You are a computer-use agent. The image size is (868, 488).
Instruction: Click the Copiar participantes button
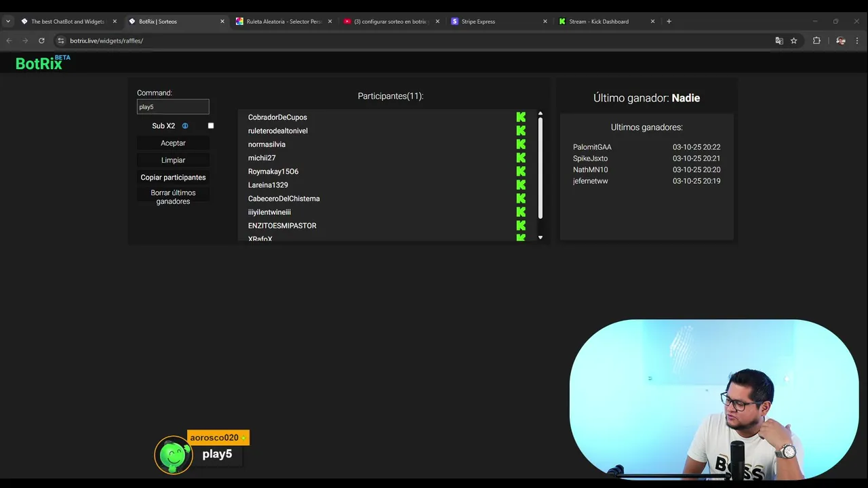click(173, 178)
